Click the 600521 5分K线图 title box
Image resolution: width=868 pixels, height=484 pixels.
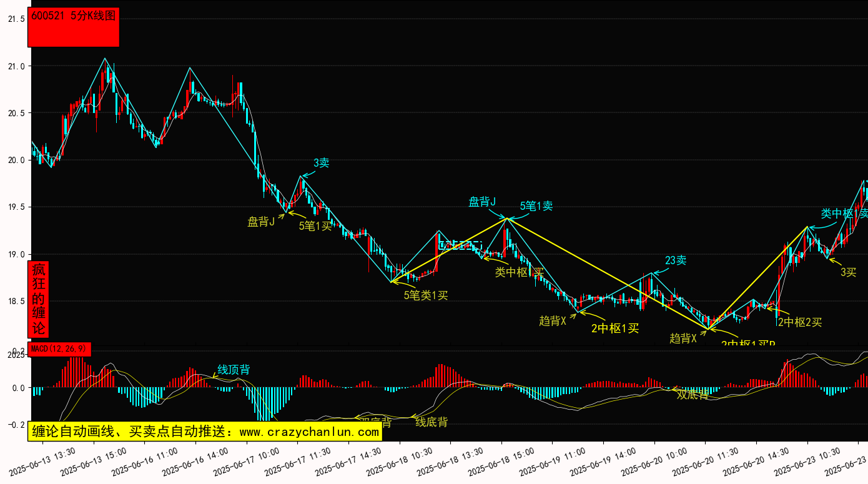(x=74, y=27)
